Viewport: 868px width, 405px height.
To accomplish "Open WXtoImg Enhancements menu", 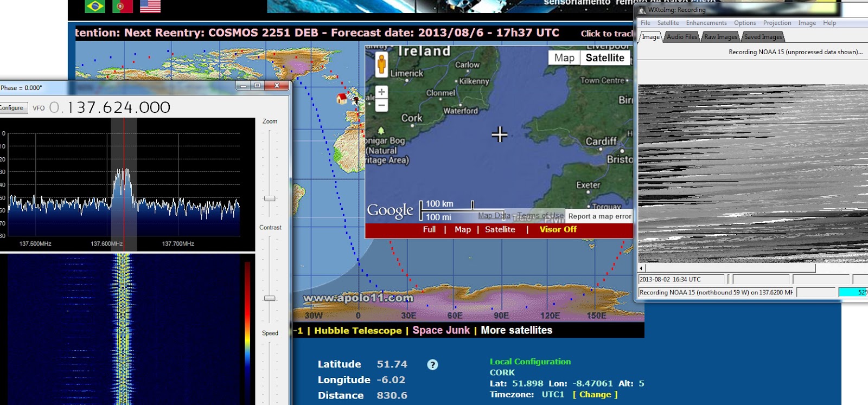I will (x=706, y=23).
